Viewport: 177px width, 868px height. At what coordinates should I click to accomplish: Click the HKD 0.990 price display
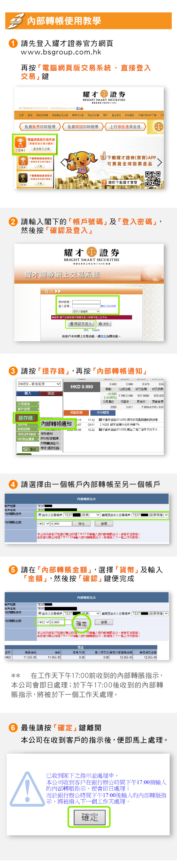[x=82, y=387]
